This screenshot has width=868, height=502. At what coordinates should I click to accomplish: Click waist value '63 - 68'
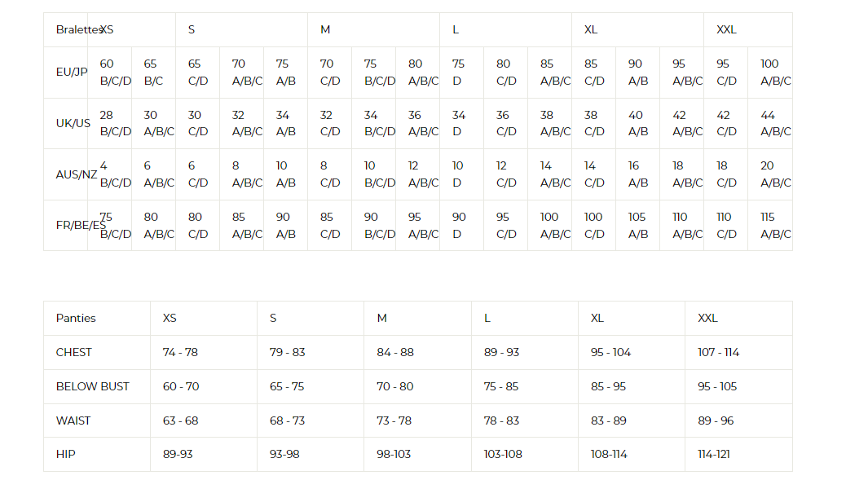[x=204, y=421]
